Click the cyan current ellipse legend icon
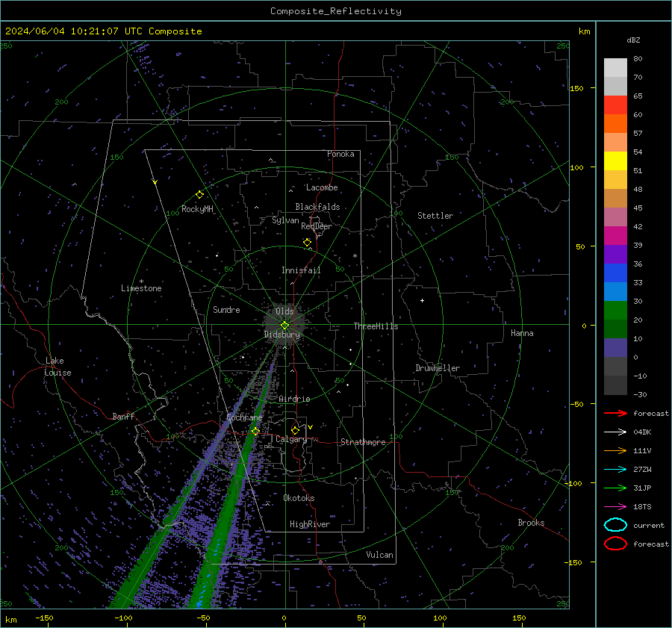The image size is (672, 628). tap(615, 525)
